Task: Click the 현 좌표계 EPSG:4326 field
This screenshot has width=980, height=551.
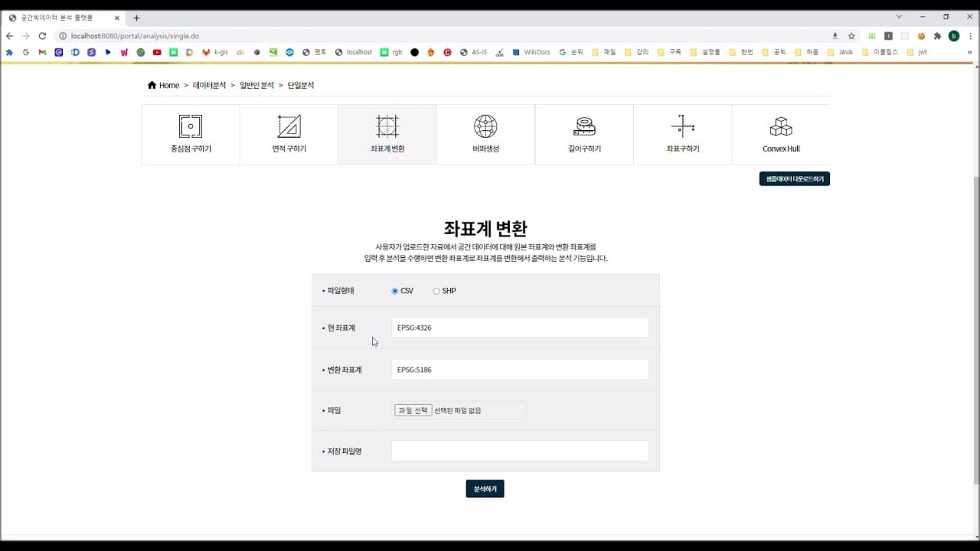Action: coord(520,328)
